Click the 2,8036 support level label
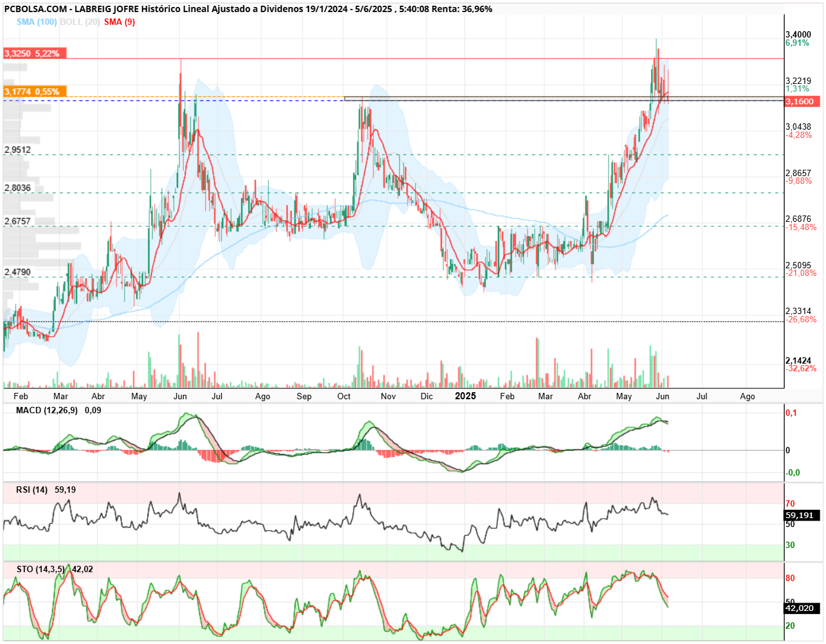The image size is (826, 644). click(18, 188)
